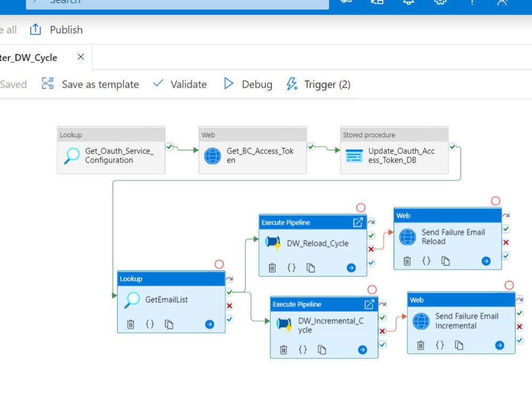
Task: View source code of DW_Reload_Cycle
Action: pyautogui.click(x=291, y=268)
